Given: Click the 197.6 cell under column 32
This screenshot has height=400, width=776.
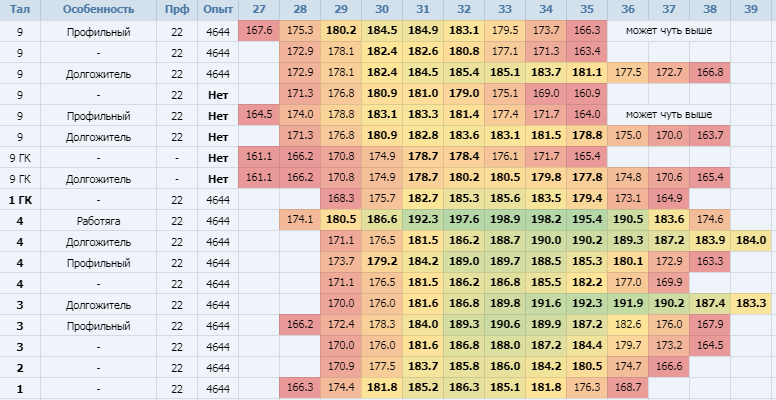Looking at the screenshot, I should tap(464, 221).
